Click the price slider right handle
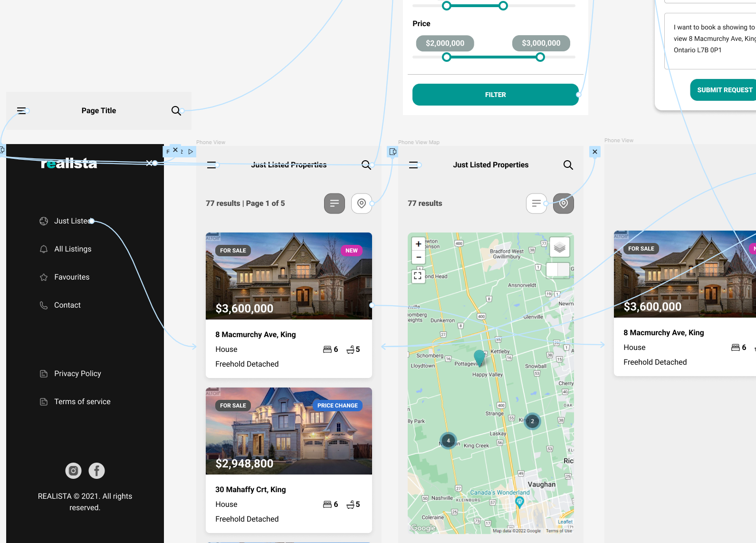The height and width of the screenshot is (543, 756). point(540,58)
